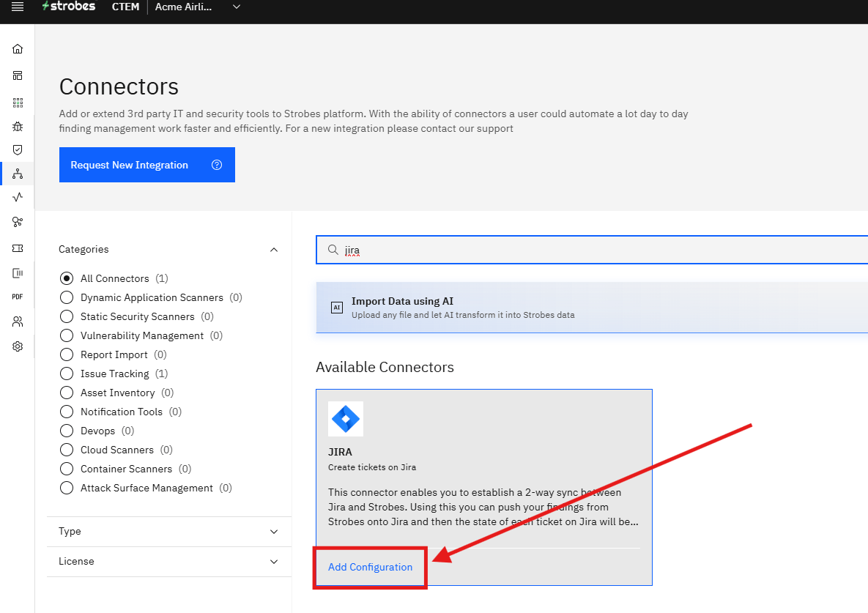868x613 pixels.
Task: Select Issue Tracking category
Action: [67, 374]
